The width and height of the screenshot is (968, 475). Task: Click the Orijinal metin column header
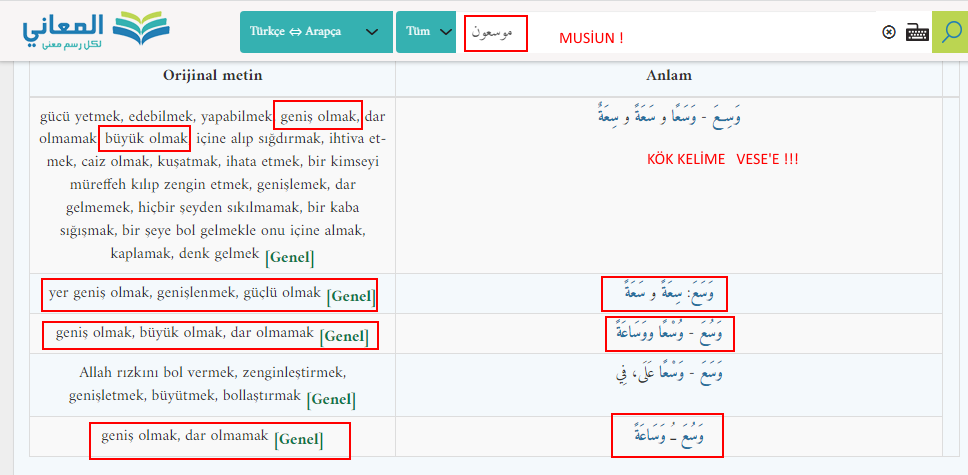(x=212, y=75)
